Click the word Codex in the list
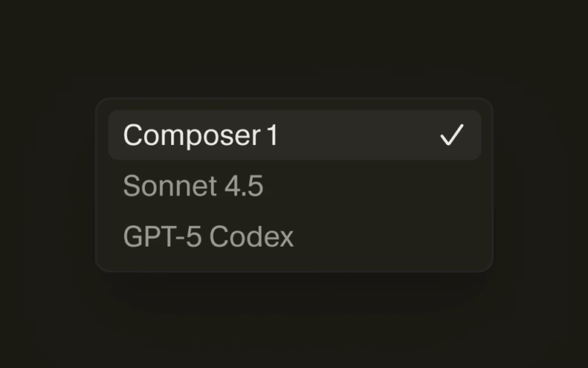 click(x=251, y=236)
